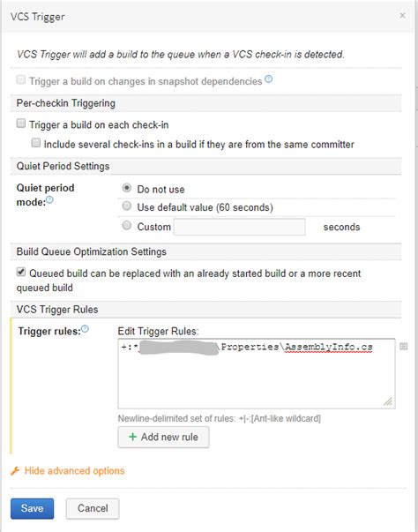Select the Do not use radio option
Viewport: 418px width, 532px height.
coord(127,188)
